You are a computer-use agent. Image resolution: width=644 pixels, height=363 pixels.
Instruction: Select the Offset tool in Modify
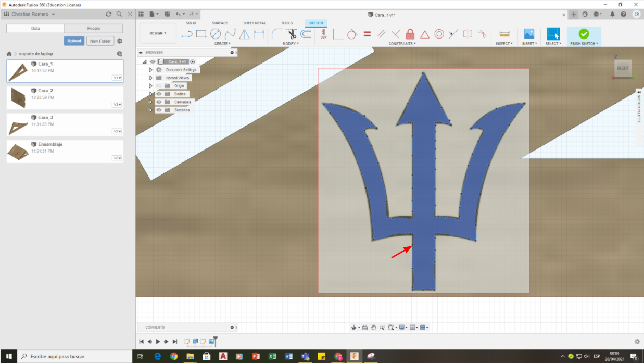click(306, 34)
